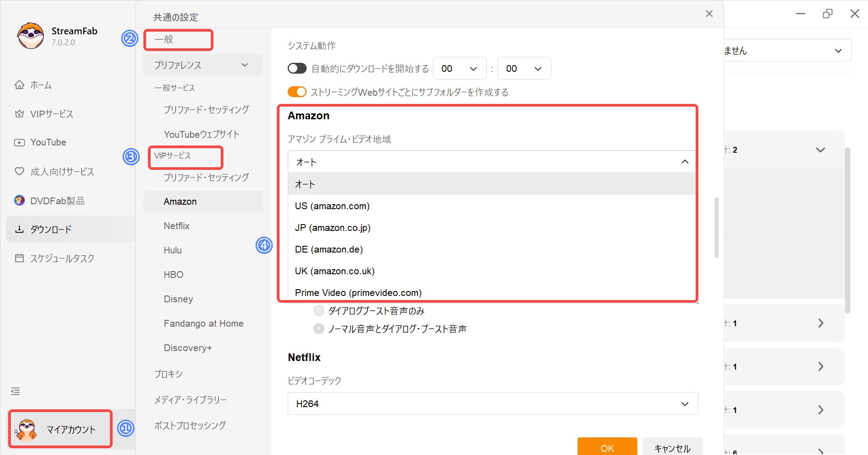This screenshot has height=455, width=868.
Task: Collapse the sidebar with the list icon
Action: [x=15, y=391]
